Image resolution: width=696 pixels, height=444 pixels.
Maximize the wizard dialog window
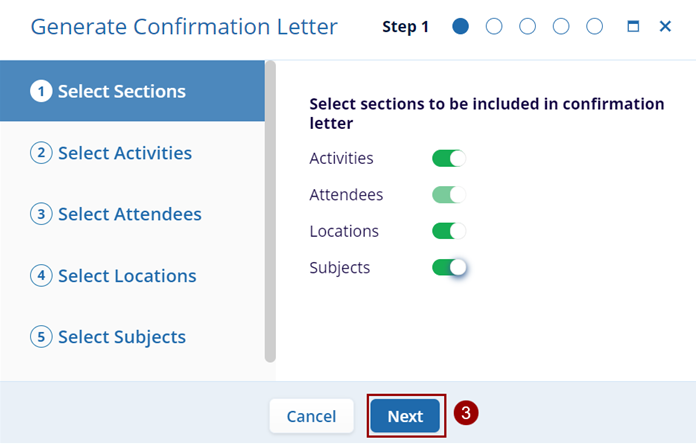[x=633, y=27]
